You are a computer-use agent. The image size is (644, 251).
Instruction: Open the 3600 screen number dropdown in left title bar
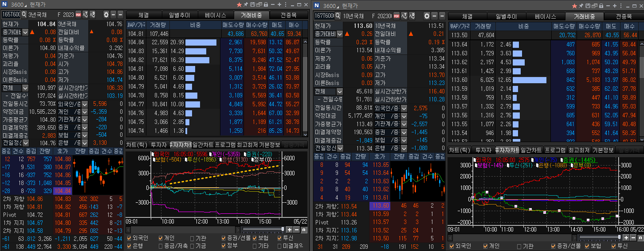pos(25,6)
